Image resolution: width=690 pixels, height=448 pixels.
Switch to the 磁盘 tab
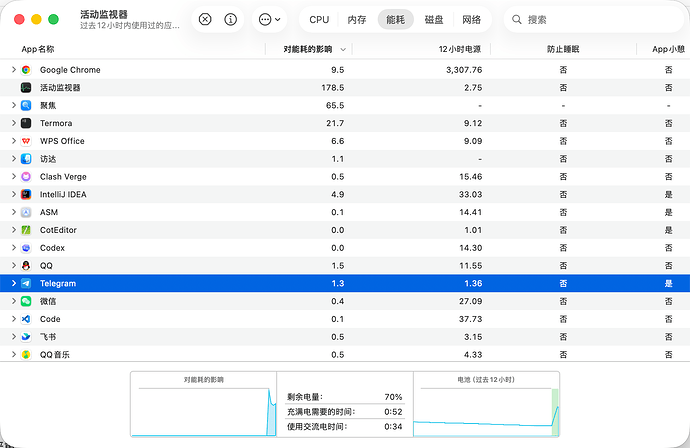(x=434, y=19)
